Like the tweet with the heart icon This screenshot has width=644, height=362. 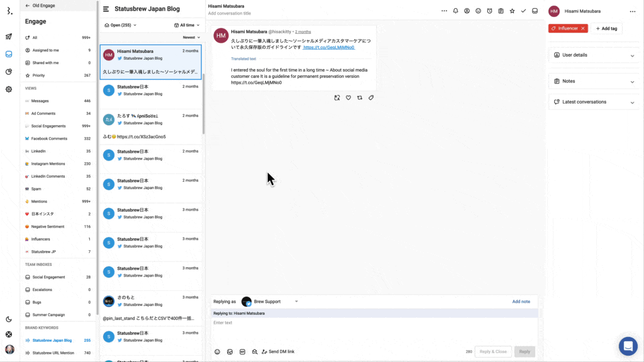348,98
